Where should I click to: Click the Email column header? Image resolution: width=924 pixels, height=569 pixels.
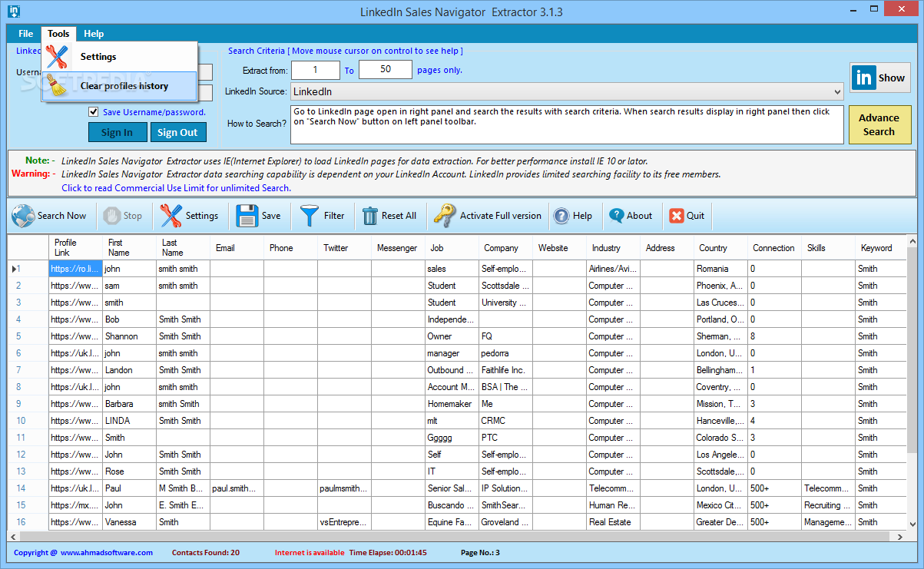(237, 247)
